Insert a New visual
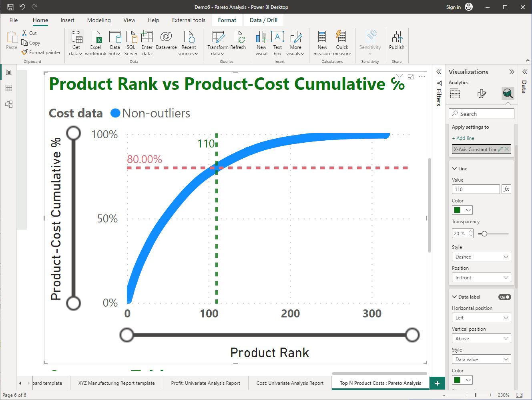This screenshot has width=532, height=400. 261,43
